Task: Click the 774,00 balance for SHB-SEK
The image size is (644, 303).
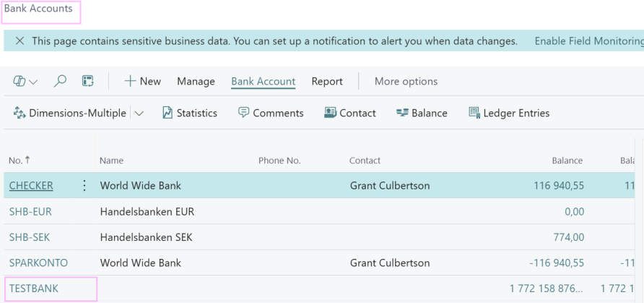Action: tap(567, 237)
